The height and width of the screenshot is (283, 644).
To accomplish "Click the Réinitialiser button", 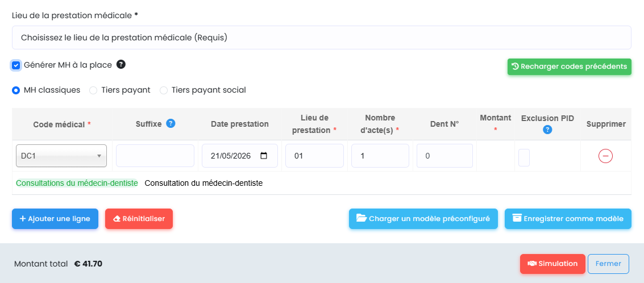I will click(x=139, y=219).
